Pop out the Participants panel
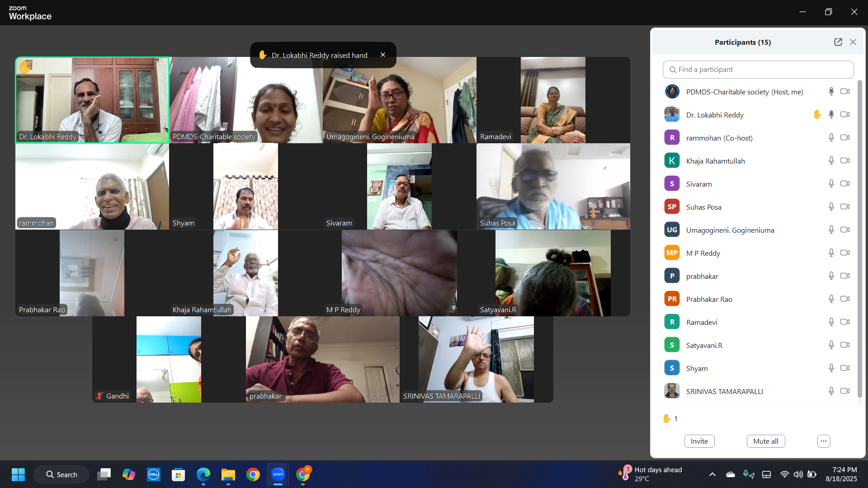This screenshot has width=868, height=488. [838, 42]
